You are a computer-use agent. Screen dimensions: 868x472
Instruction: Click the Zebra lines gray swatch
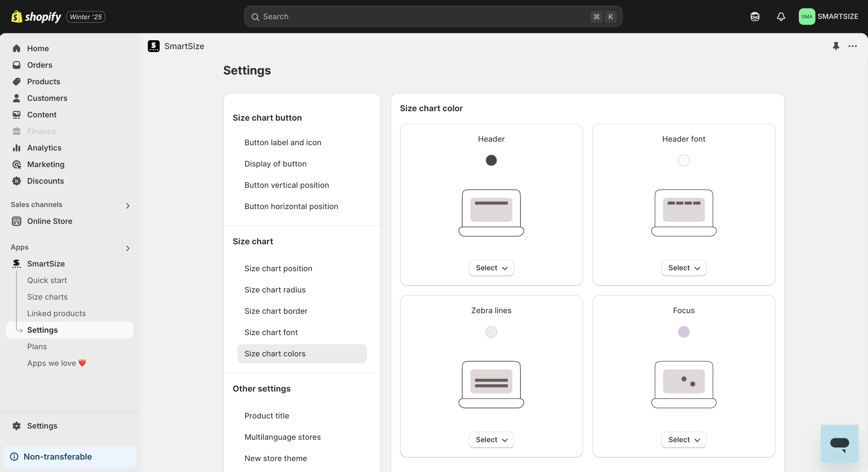click(491, 332)
